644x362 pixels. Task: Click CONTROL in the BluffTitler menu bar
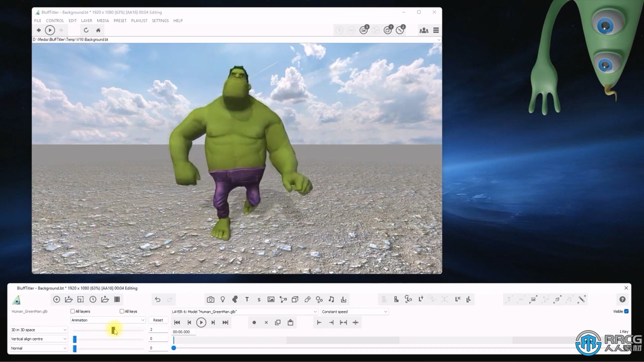(54, 21)
